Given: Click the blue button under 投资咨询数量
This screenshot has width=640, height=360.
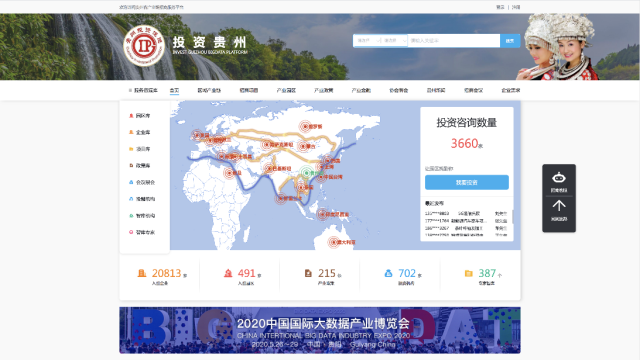Looking at the screenshot, I should (x=467, y=182).
